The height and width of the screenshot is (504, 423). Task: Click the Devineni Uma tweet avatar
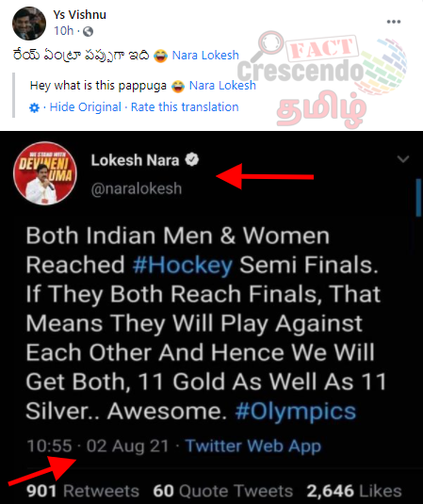point(45,173)
